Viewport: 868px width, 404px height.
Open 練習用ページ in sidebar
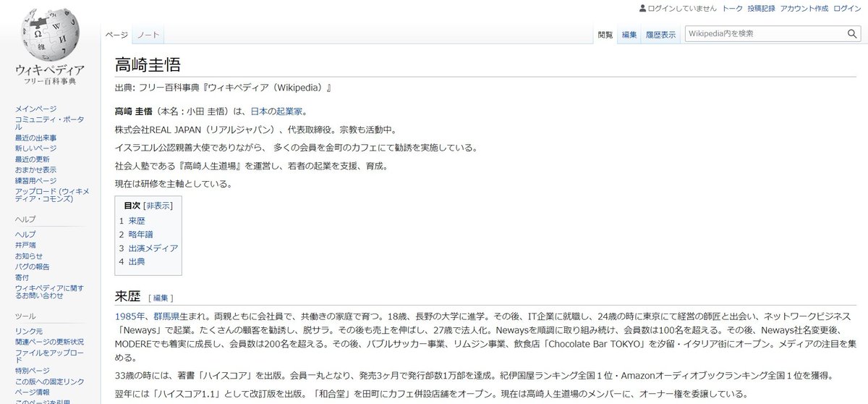point(35,180)
